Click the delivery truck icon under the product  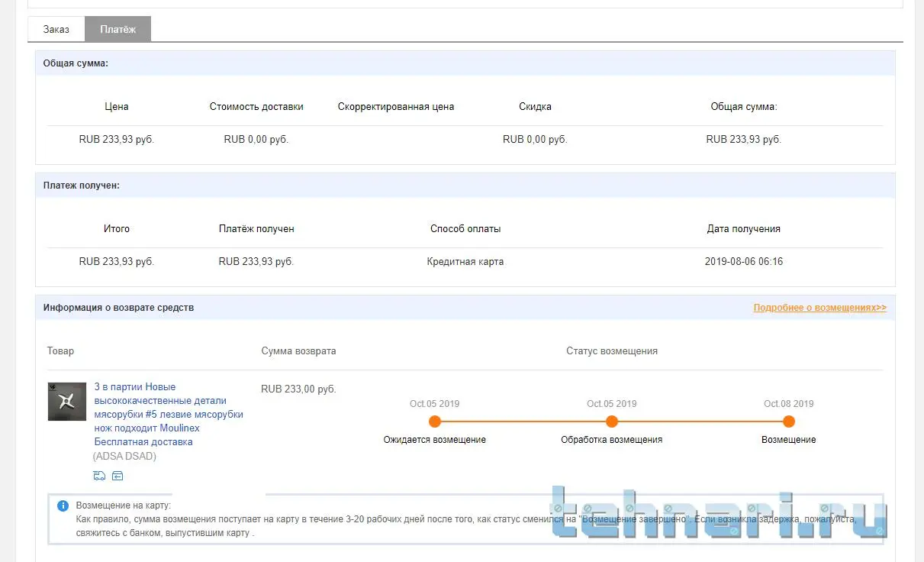point(99,476)
